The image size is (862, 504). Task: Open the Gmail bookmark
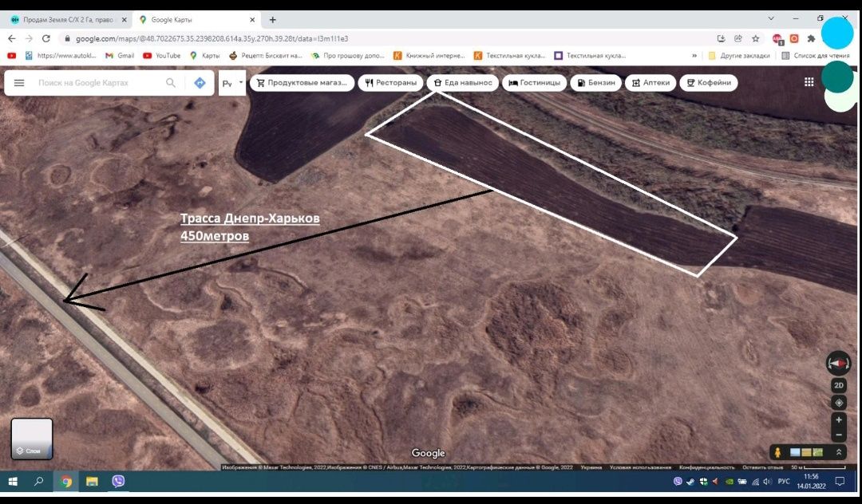coord(119,56)
